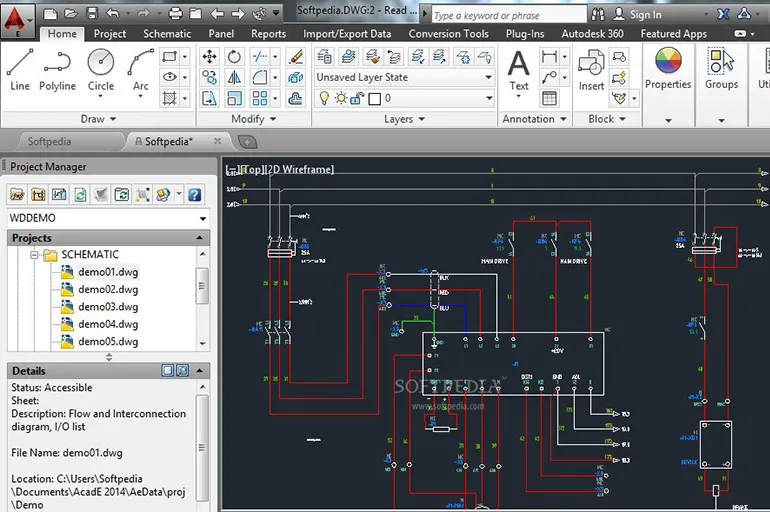770x512 pixels.
Task: Click the Sign In button
Action: (x=637, y=15)
